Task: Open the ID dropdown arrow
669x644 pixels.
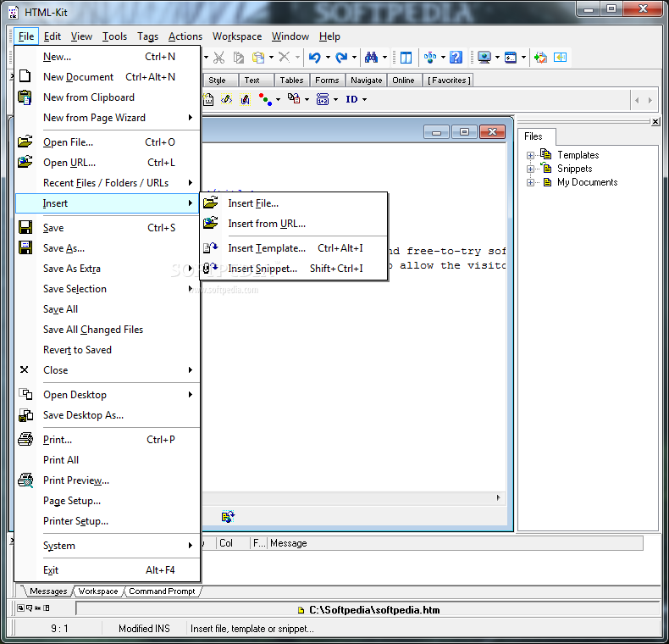Action: [x=364, y=99]
